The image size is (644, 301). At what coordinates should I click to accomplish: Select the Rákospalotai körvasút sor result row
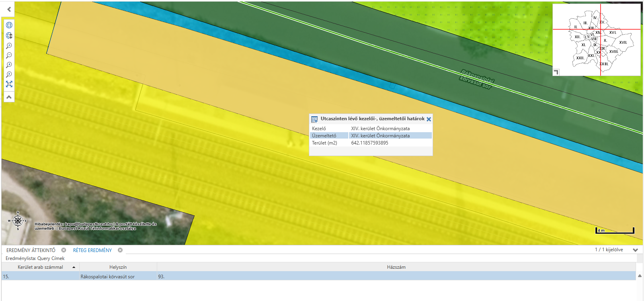click(107, 276)
